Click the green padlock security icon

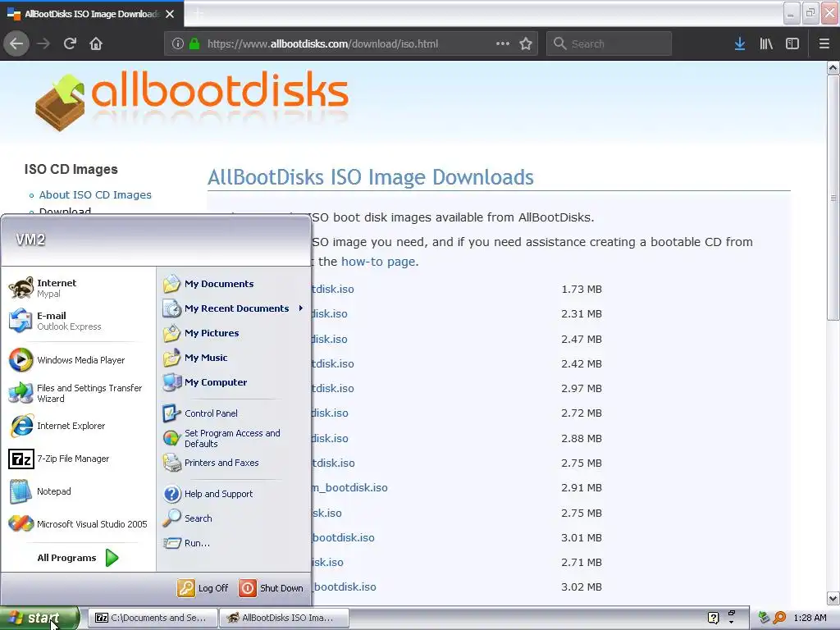(194, 44)
